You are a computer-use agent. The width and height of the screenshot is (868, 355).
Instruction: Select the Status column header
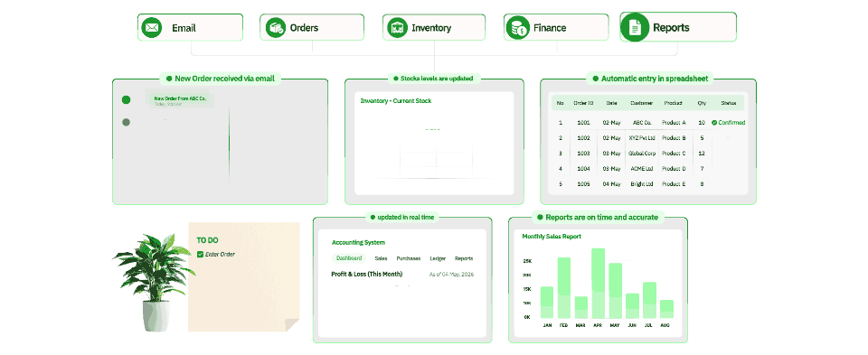pos(729,103)
